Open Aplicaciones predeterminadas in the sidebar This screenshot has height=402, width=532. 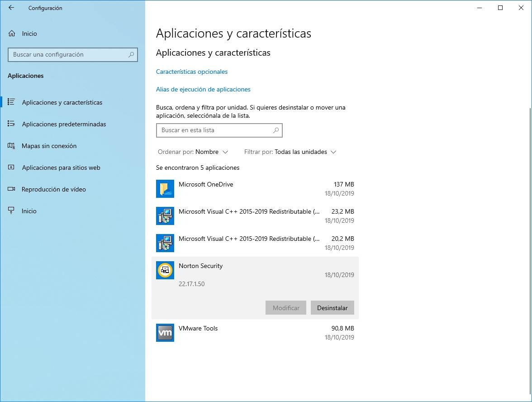coord(72,124)
